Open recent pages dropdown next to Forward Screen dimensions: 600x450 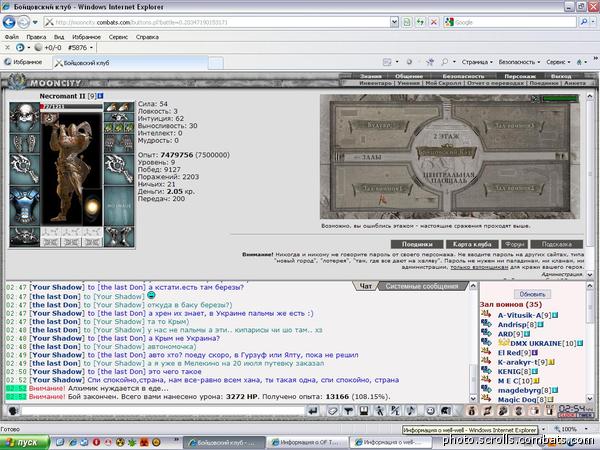[35, 22]
